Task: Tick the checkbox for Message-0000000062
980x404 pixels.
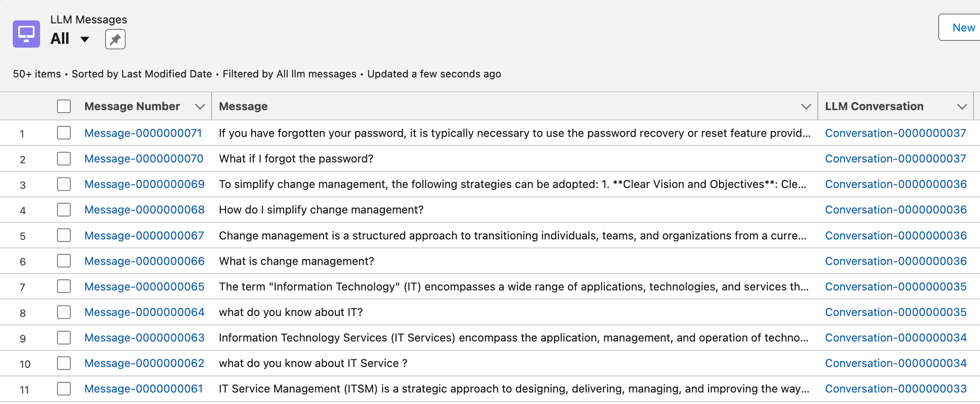Action: click(64, 363)
